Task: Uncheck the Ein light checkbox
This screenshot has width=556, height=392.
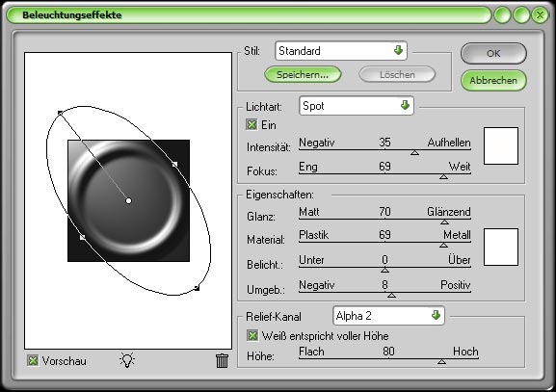Action: coord(252,125)
